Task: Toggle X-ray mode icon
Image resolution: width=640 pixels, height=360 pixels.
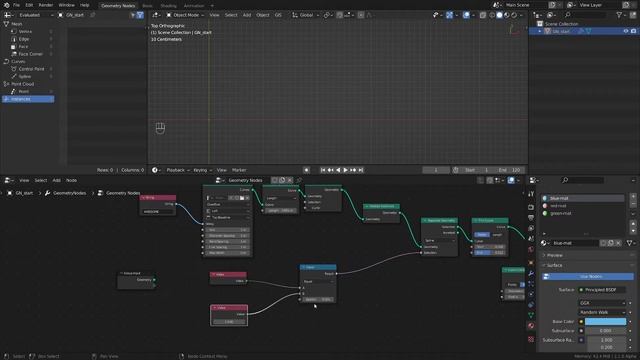Action: pos(483,15)
